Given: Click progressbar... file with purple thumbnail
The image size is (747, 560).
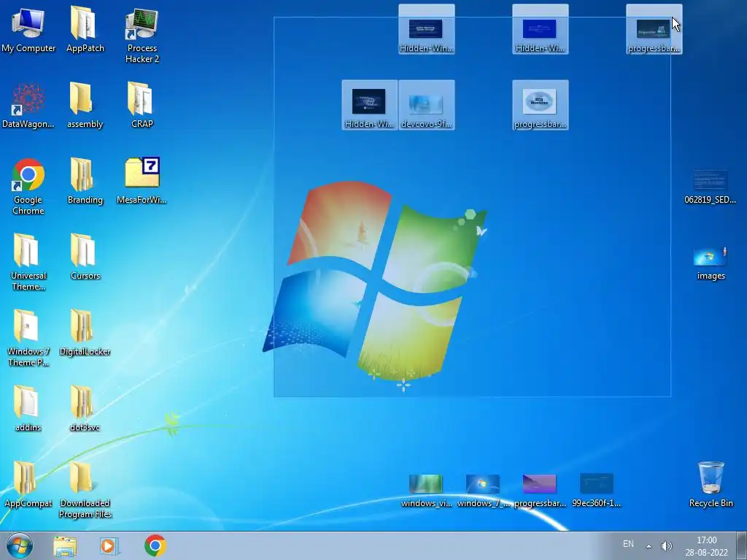Looking at the screenshot, I should 540,491.
